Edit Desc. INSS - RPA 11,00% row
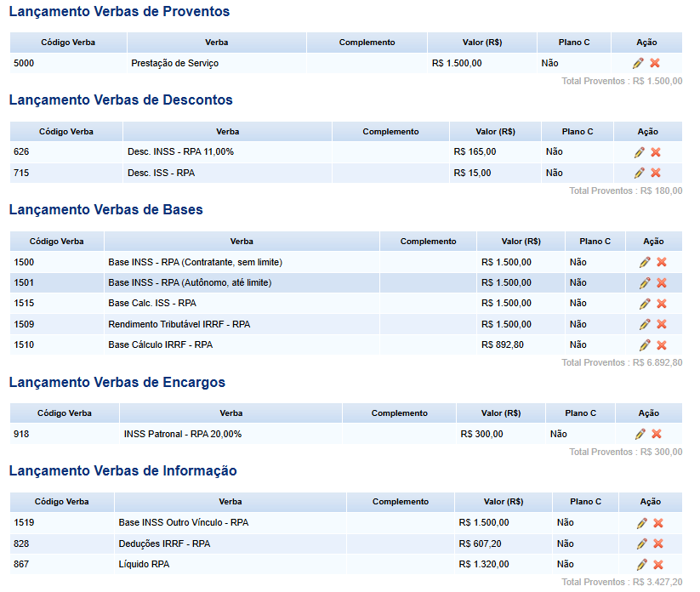Image resolution: width=700 pixels, height=592 pixels. coord(640,152)
